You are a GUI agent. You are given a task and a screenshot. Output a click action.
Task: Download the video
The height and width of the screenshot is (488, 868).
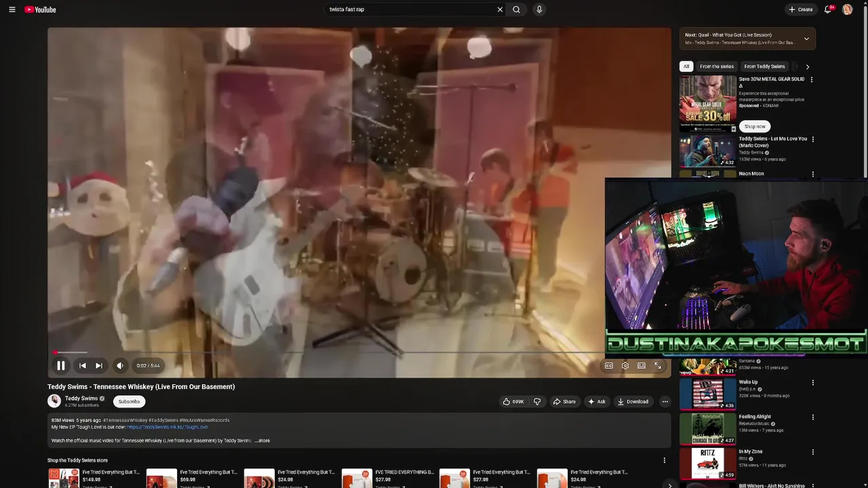click(x=633, y=401)
